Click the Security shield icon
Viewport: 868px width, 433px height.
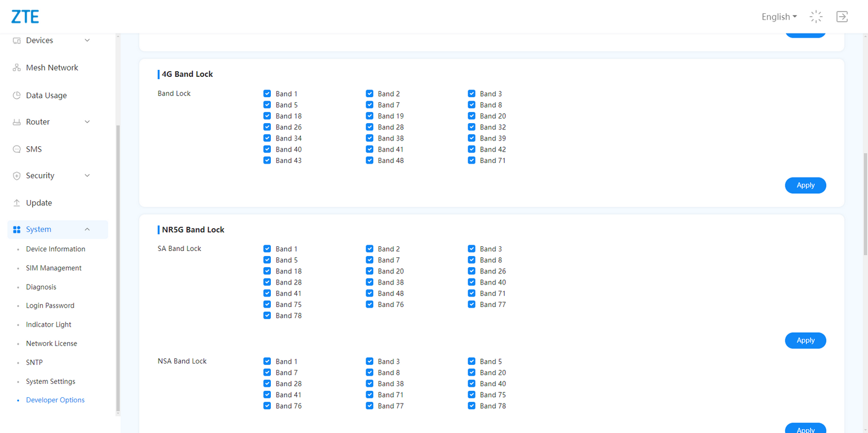17,176
